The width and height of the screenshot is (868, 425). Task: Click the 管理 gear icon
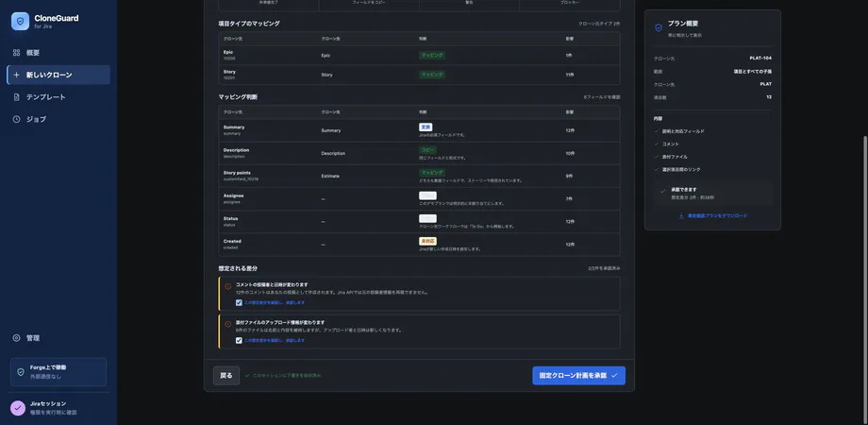17,338
